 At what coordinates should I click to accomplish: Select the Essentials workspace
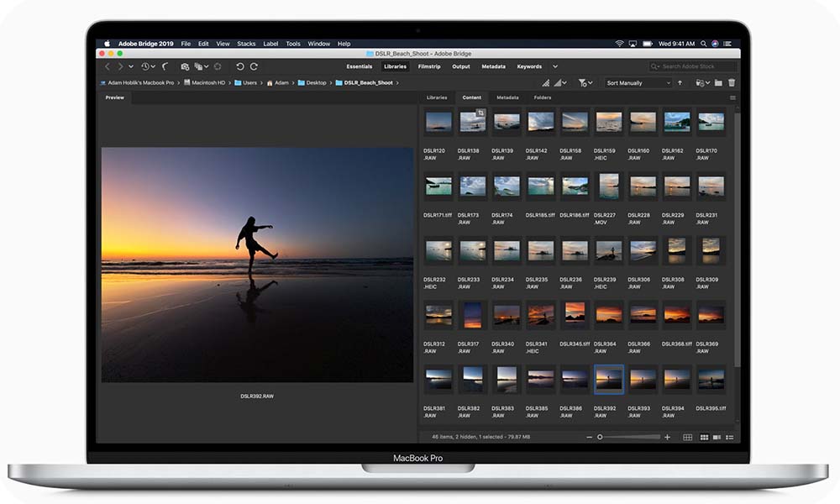pyautogui.click(x=359, y=66)
